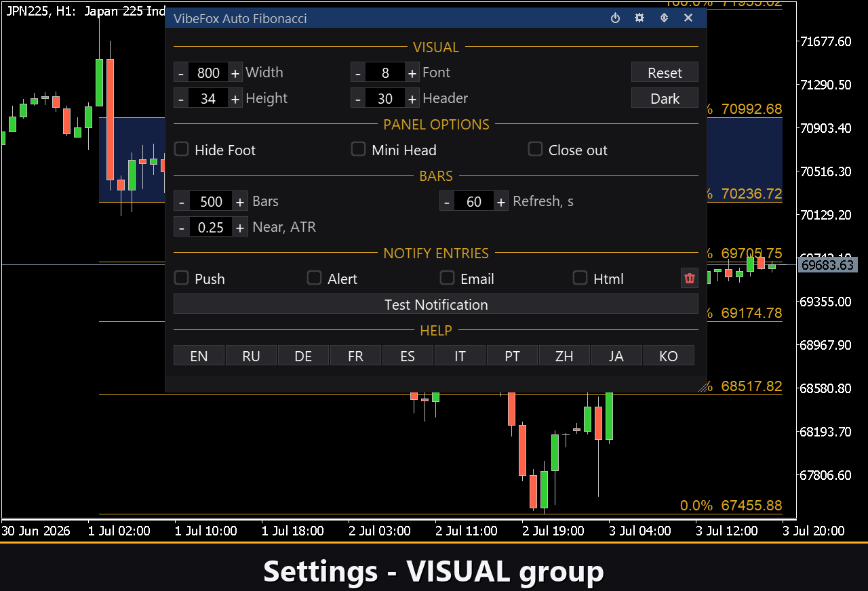Decrease Bars count with the minus button
Viewport: 868px width, 591px height.
click(182, 201)
